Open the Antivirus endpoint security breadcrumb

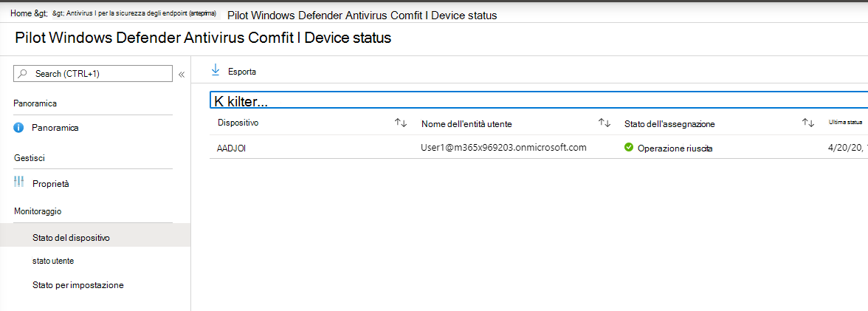point(140,15)
